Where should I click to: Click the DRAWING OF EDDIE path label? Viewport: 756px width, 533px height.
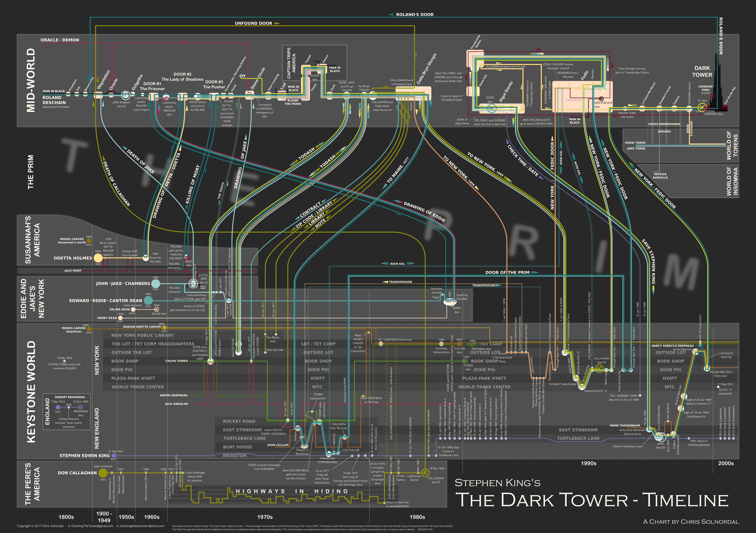(424, 212)
